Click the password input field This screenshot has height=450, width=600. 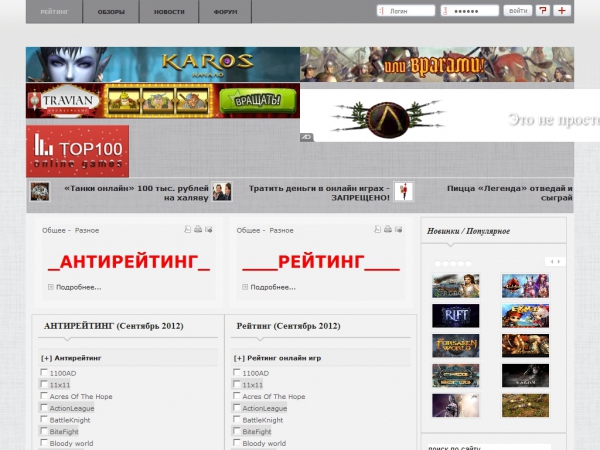tap(470, 11)
